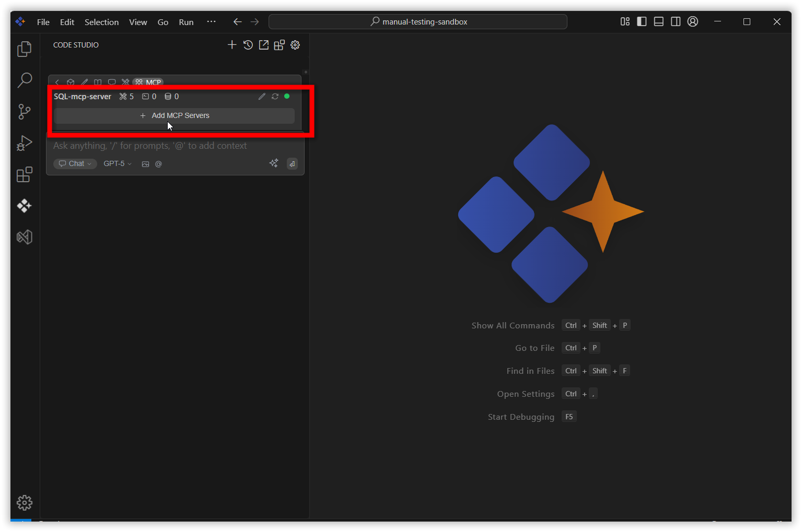Screen dimensions: 802x532
Task: Open the Run menu
Action: click(x=186, y=22)
